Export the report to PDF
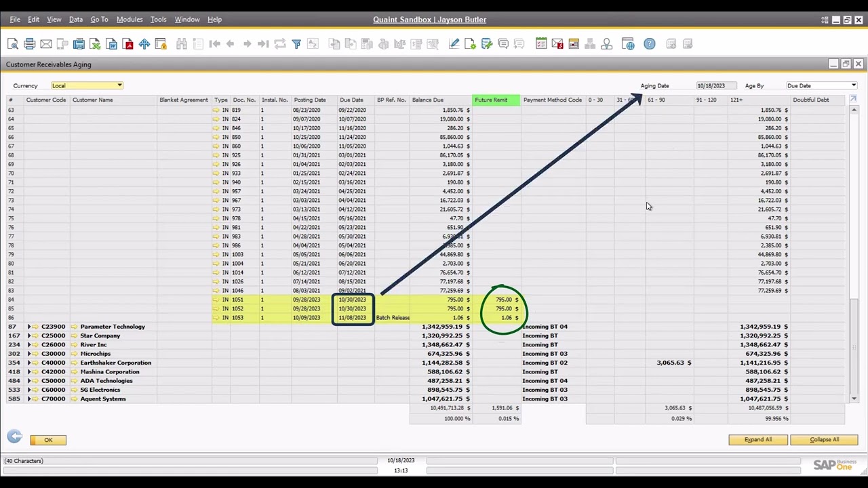The height and width of the screenshot is (488, 868). pos(128,44)
